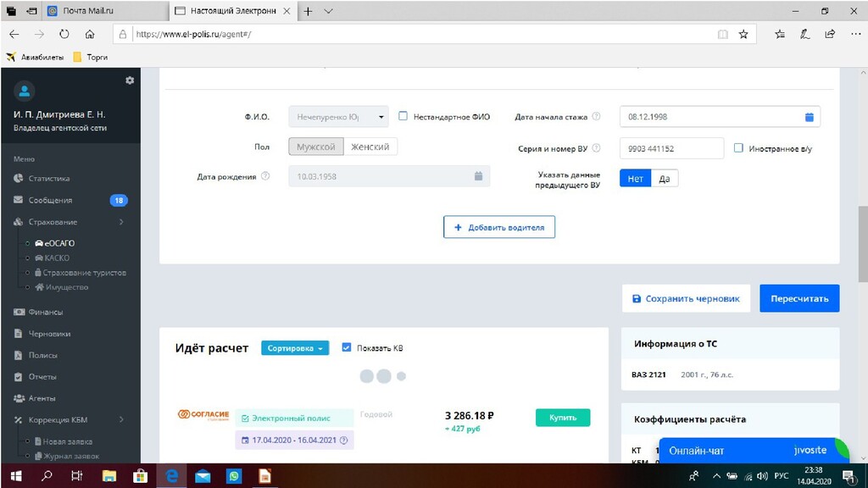The height and width of the screenshot is (488, 868).
Task: Open sidebar settings gear icon
Action: (130, 80)
